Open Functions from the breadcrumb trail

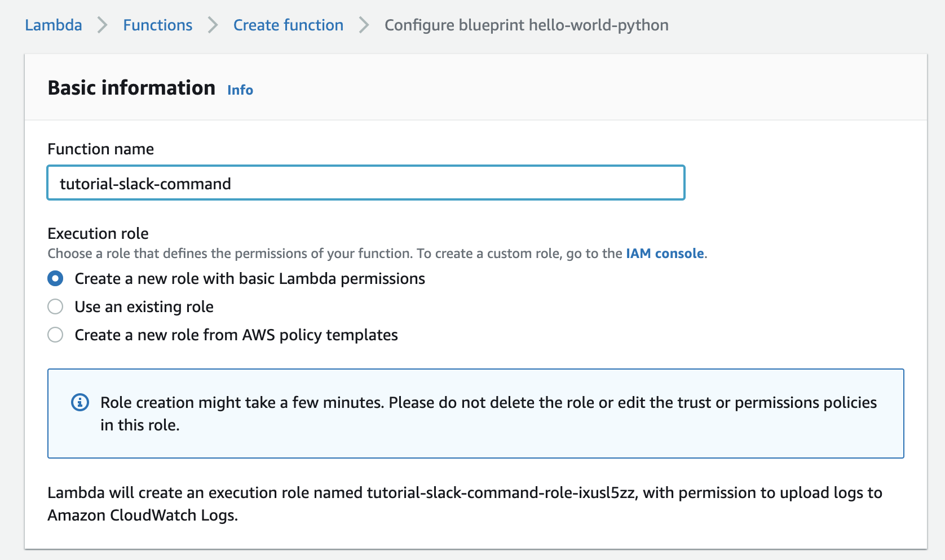[x=157, y=25]
